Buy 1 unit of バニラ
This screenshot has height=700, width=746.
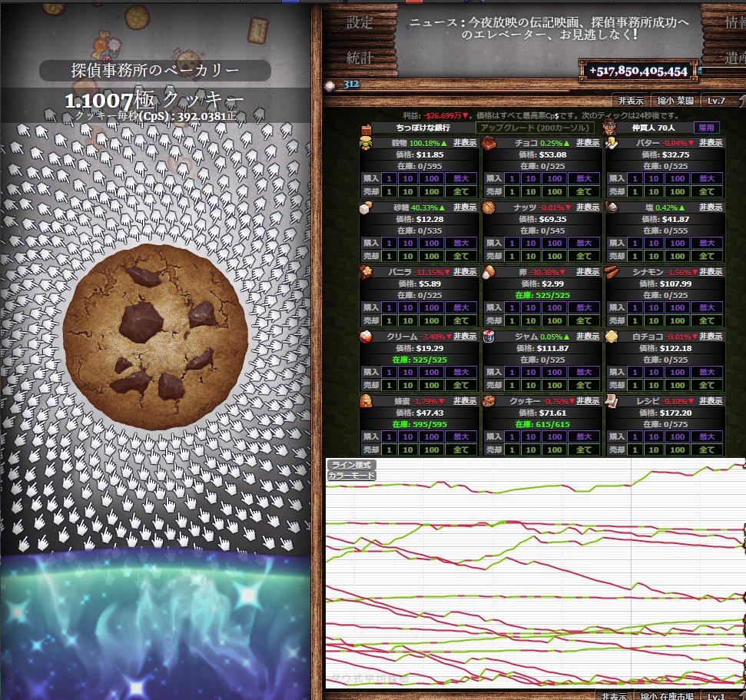390,308
